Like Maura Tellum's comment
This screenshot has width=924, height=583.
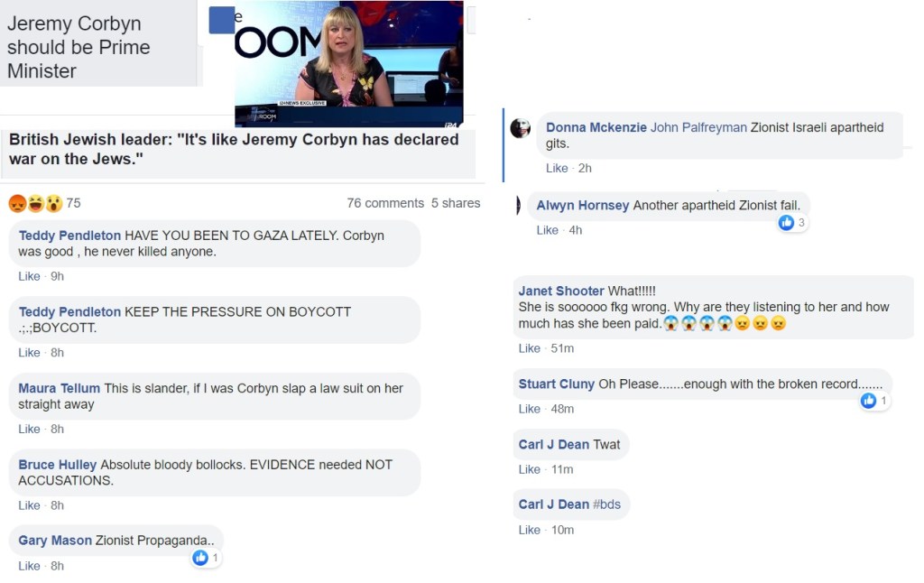coord(29,429)
